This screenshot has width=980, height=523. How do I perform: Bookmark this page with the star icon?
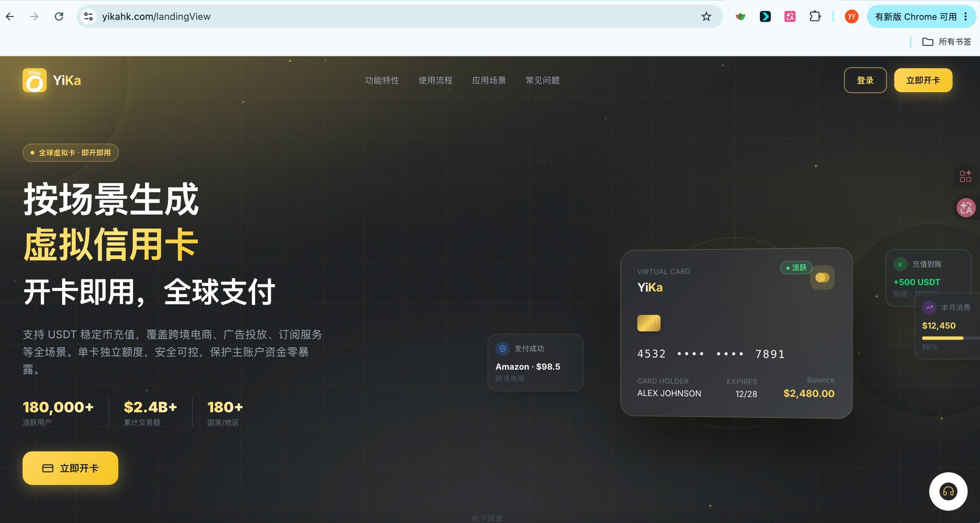pyautogui.click(x=706, y=17)
